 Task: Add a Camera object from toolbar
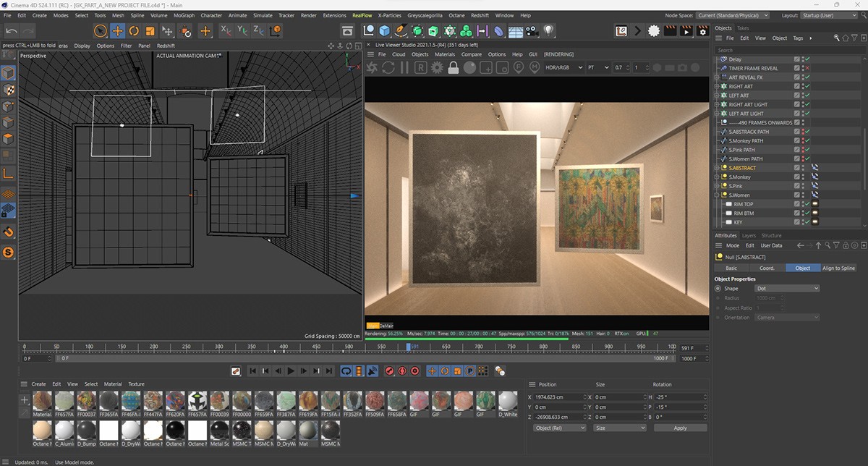click(x=532, y=31)
